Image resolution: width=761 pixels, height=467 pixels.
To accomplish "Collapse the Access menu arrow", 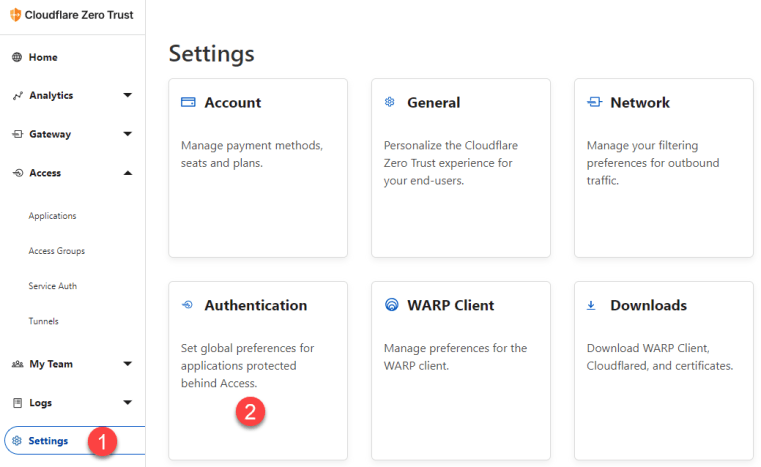I will click(x=128, y=173).
